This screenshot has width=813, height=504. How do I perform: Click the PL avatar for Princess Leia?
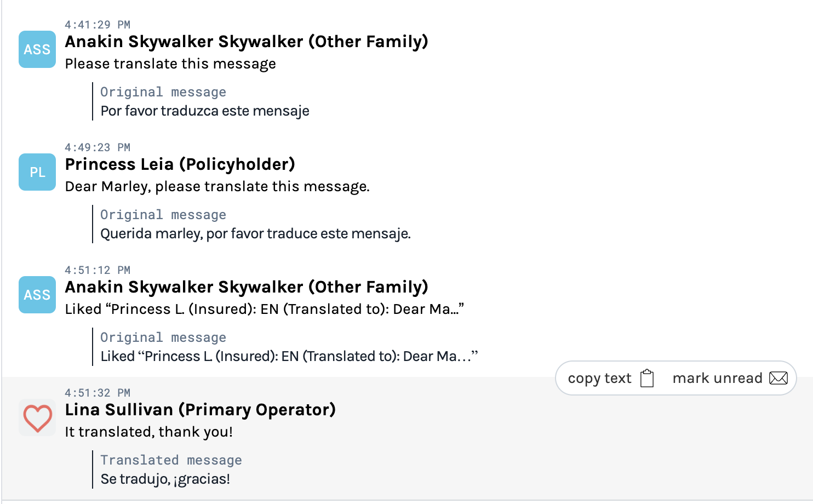click(37, 172)
